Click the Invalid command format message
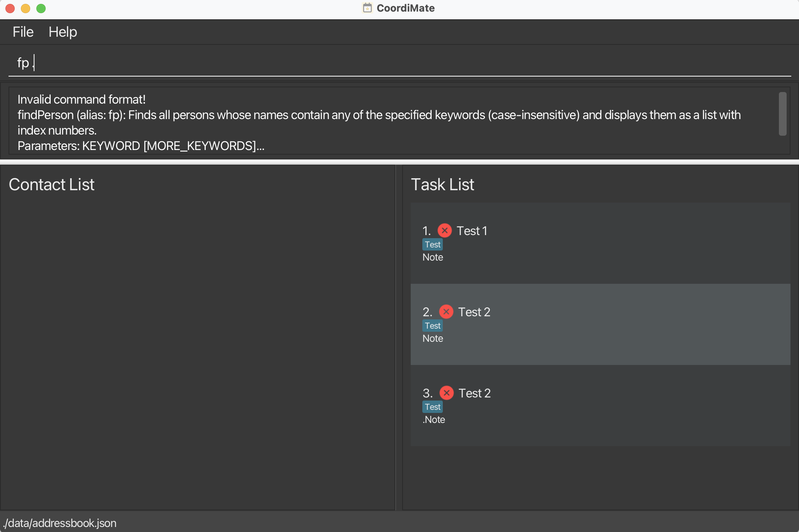Image resolution: width=799 pixels, height=532 pixels. click(x=82, y=100)
